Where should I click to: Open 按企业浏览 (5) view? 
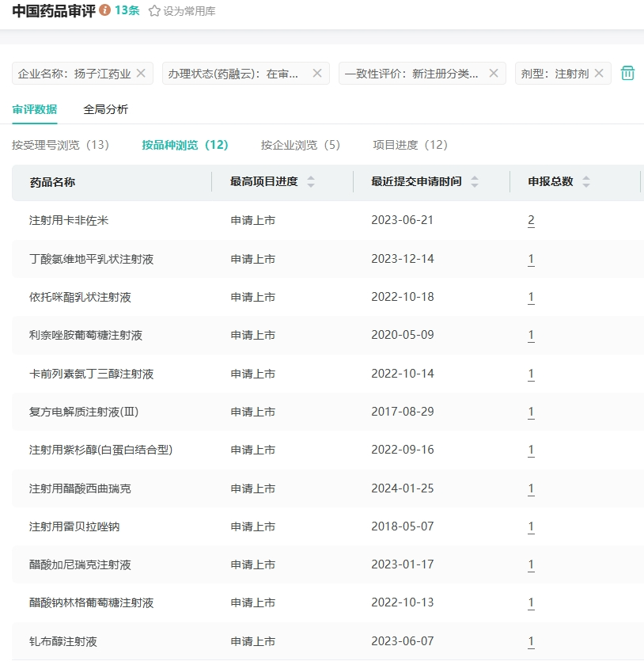301,145
